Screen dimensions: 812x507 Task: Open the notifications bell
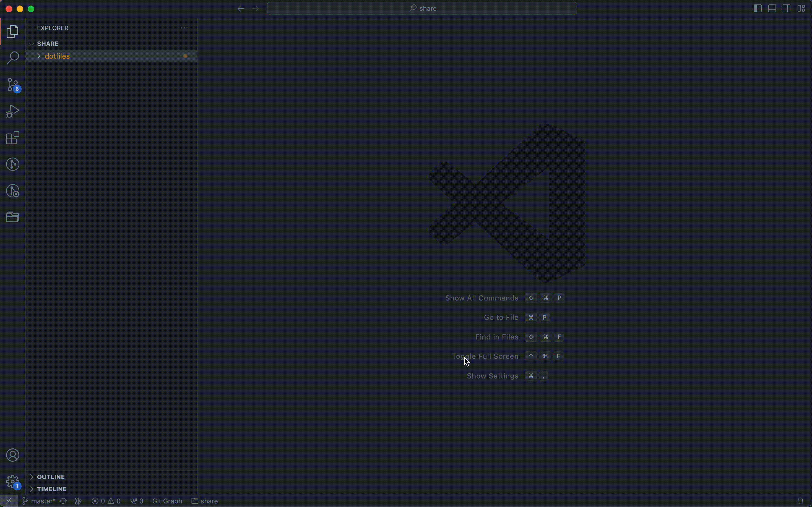click(x=801, y=501)
